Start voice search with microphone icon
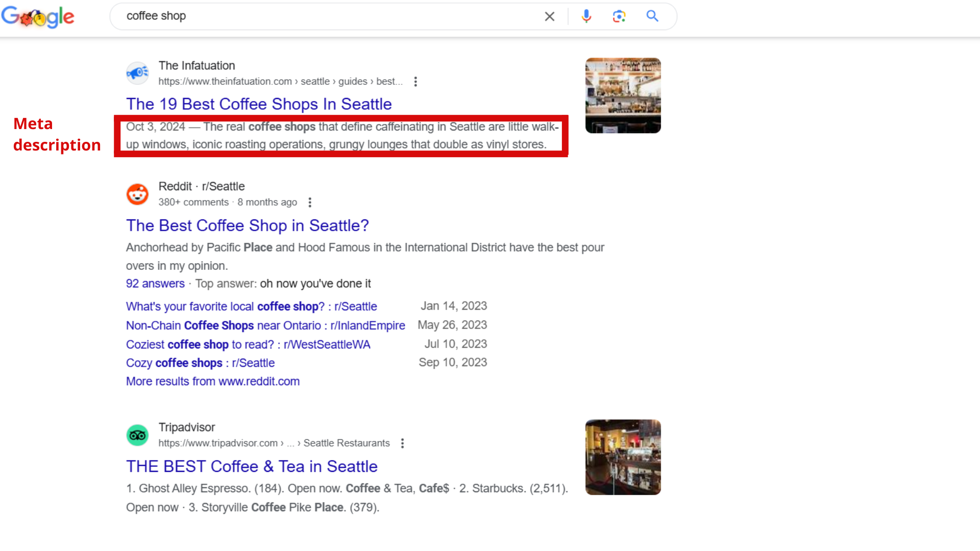Screen dimensions: 980x551 pyautogui.click(x=586, y=16)
